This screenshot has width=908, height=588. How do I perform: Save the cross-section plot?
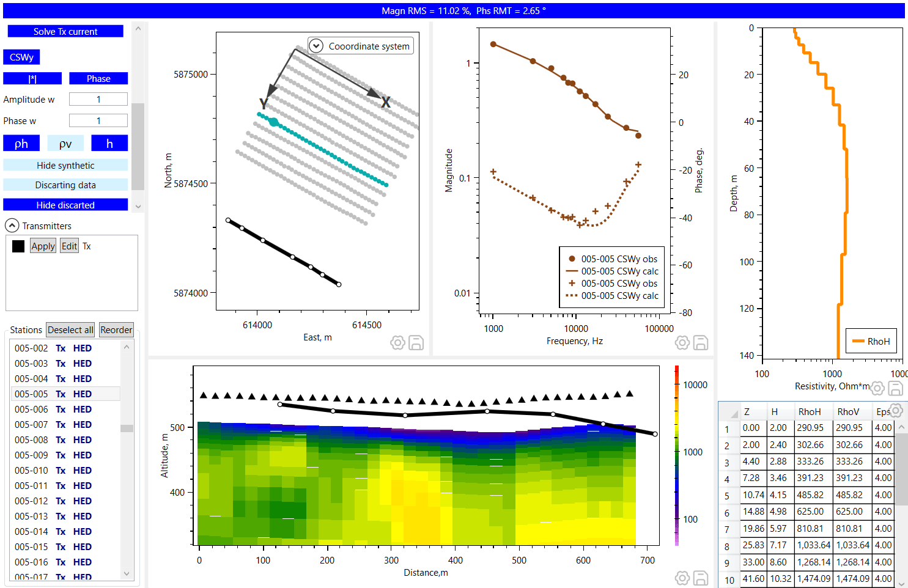pyautogui.click(x=701, y=578)
